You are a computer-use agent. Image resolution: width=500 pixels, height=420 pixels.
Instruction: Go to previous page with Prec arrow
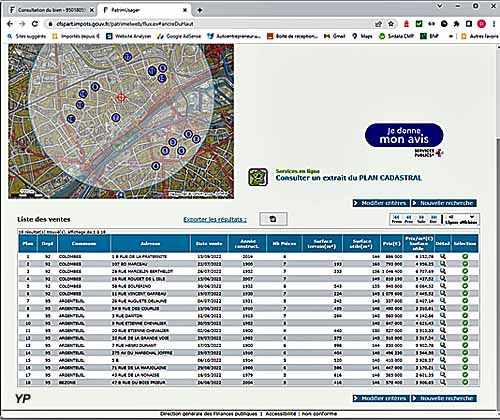[x=409, y=219]
